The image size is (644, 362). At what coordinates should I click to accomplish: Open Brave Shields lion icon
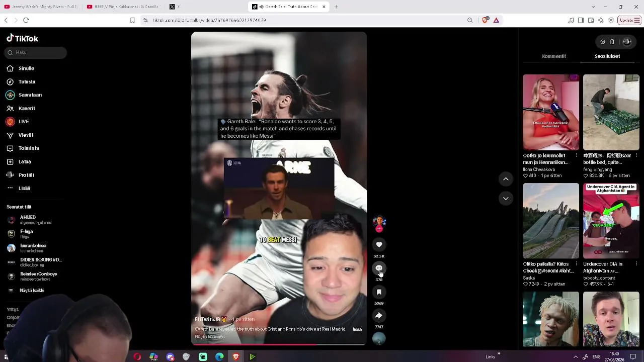click(485, 20)
